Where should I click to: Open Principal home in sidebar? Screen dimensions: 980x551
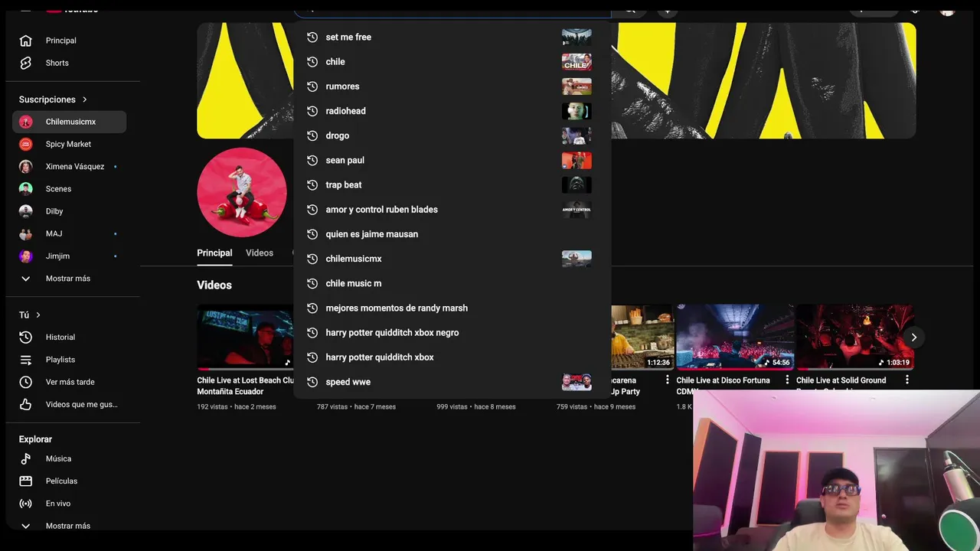[69, 41]
